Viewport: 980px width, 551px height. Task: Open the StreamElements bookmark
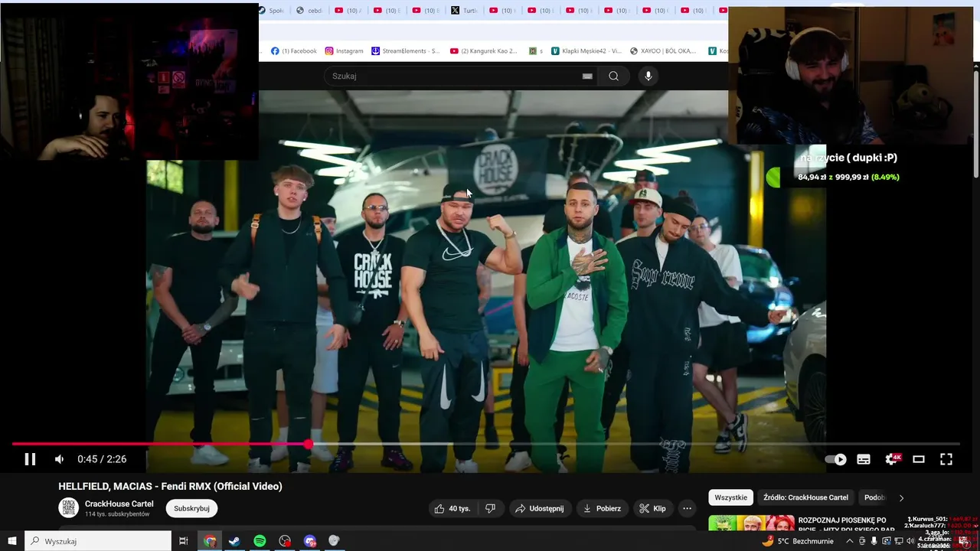(x=406, y=51)
